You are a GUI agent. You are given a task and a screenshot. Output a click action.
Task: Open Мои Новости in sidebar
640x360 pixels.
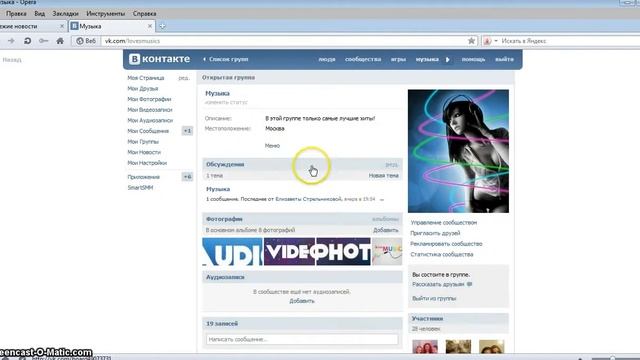click(144, 152)
